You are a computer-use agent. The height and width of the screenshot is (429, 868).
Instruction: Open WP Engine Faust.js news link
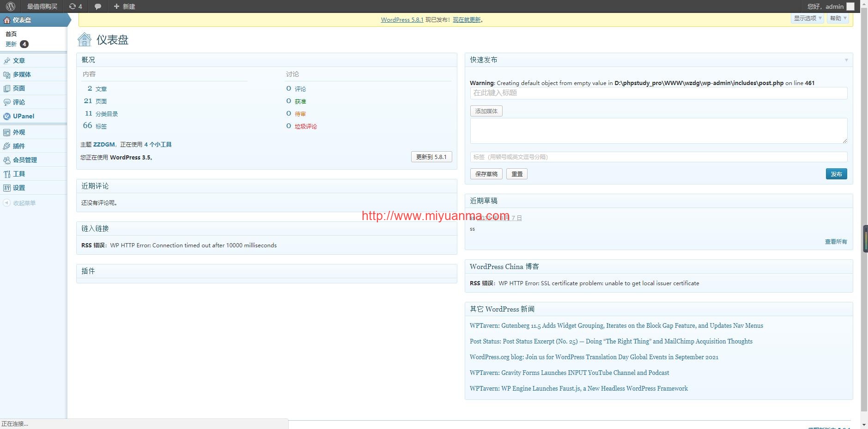tap(579, 389)
